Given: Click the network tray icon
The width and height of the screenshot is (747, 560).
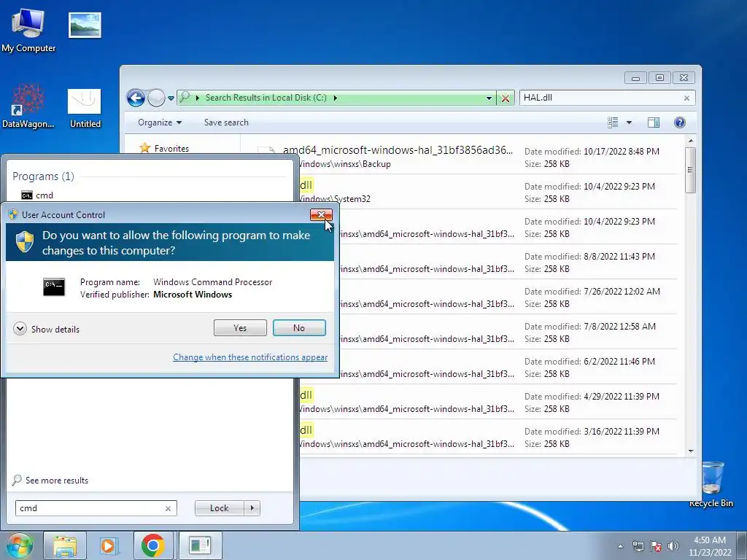Looking at the screenshot, I should click(x=638, y=546).
